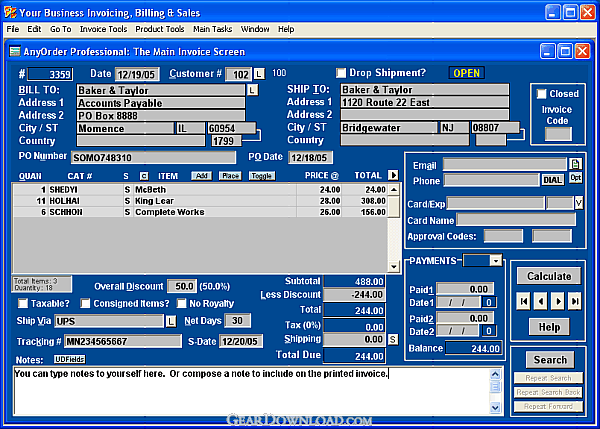Enable the No Royalty checkbox
The width and height of the screenshot is (600, 429).
[x=181, y=303]
